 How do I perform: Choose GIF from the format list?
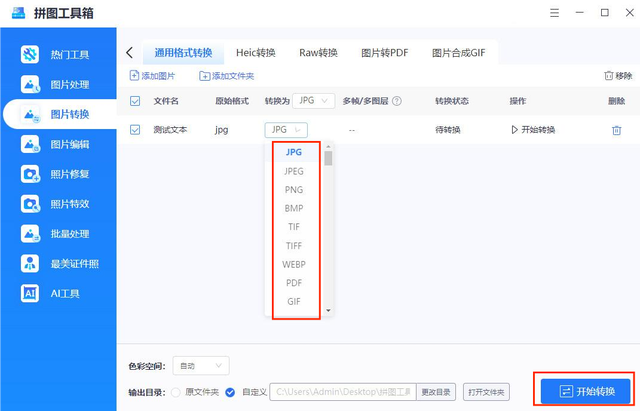click(x=294, y=302)
